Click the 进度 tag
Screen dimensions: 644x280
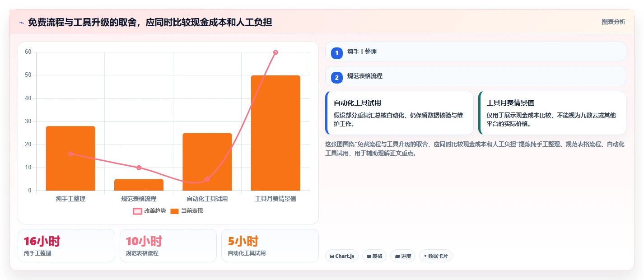pyautogui.click(x=403, y=256)
